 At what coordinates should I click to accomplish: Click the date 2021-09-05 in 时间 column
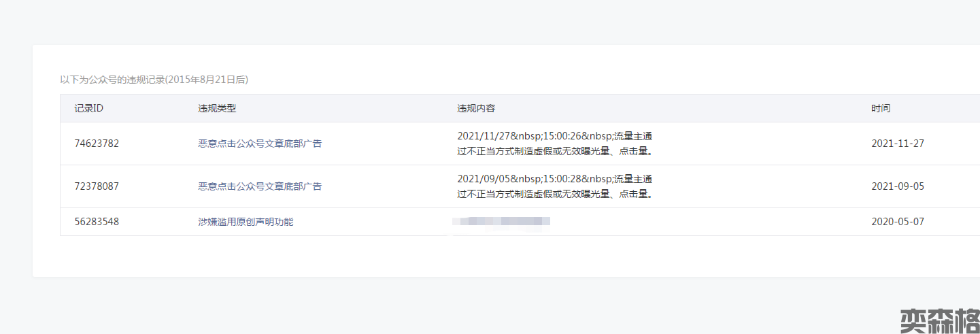click(x=898, y=186)
